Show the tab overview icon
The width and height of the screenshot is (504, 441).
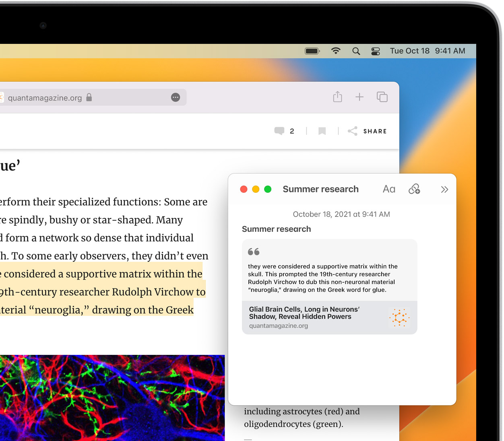point(382,97)
